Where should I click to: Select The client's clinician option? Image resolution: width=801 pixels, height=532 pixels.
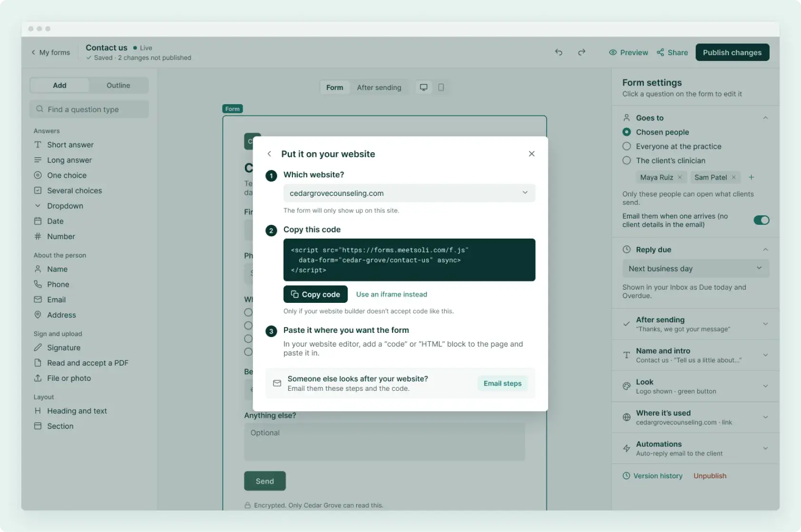[x=627, y=161]
